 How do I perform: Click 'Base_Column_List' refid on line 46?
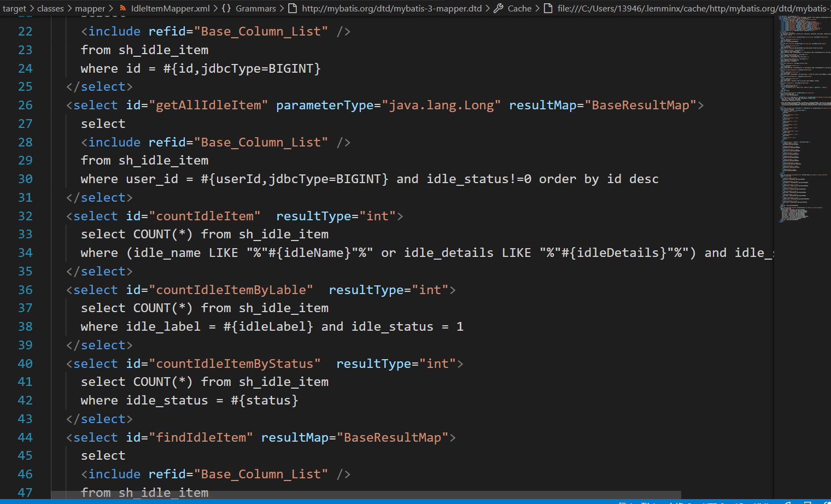pyautogui.click(x=261, y=474)
